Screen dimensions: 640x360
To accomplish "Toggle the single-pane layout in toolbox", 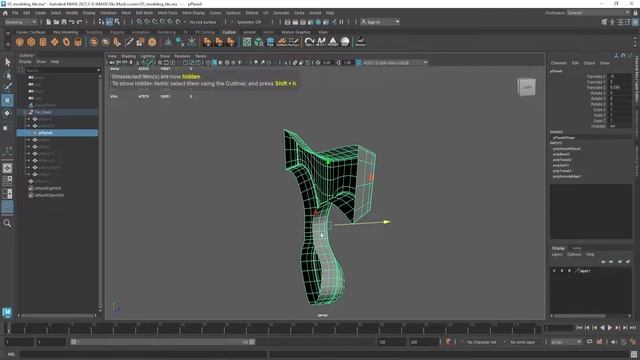I will 7,168.
